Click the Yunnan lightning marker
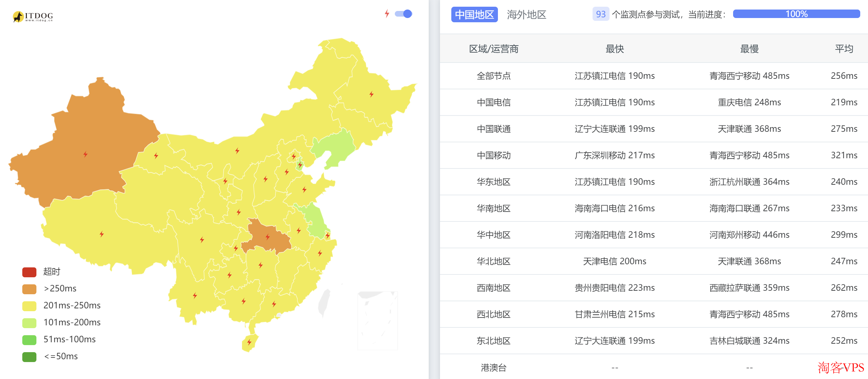Image resolution: width=868 pixels, height=379 pixels. [195, 295]
